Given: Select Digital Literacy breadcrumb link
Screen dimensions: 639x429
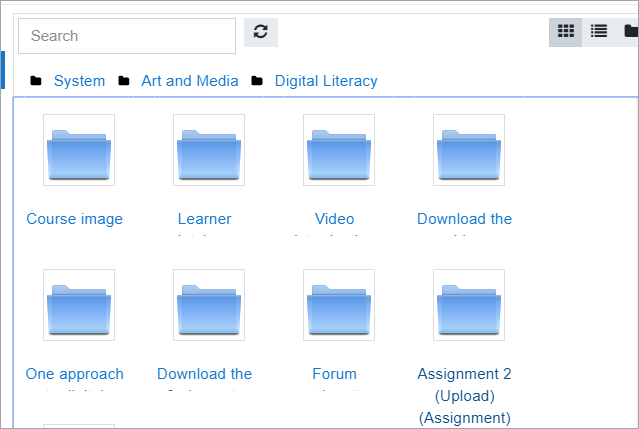Looking at the screenshot, I should pos(326,81).
